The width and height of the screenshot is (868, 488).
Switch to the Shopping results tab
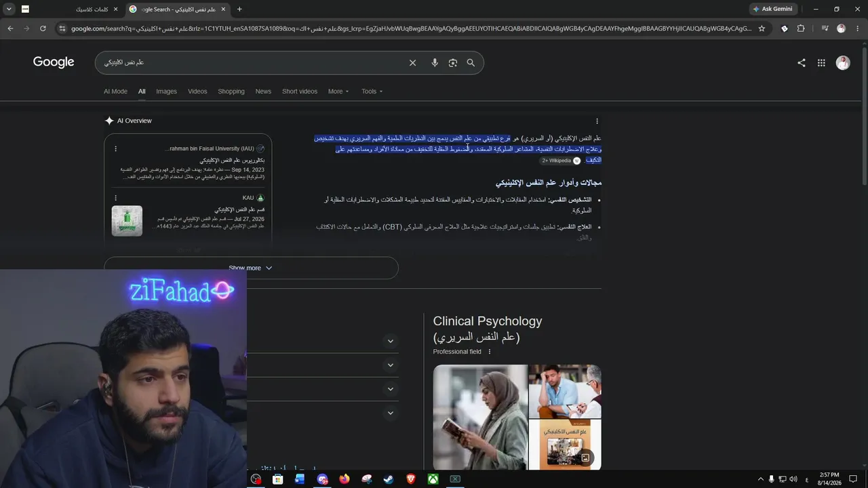coord(231,91)
